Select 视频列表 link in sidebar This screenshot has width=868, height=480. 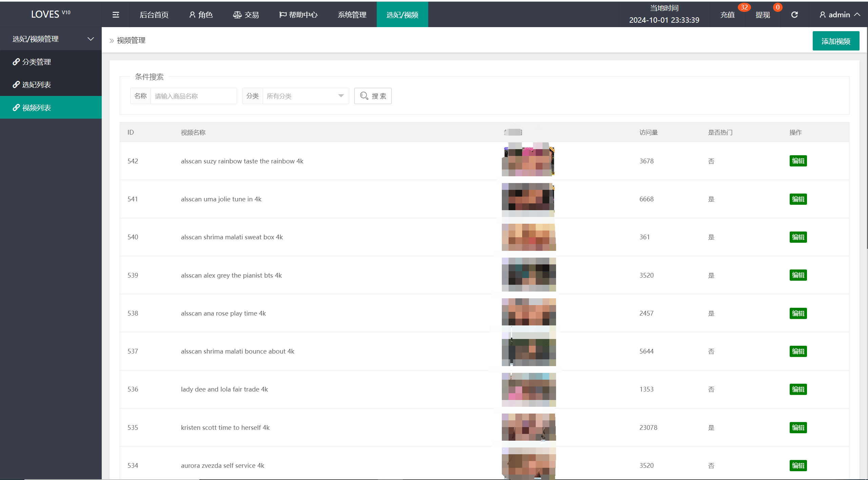pyautogui.click(x=37, y=107)
